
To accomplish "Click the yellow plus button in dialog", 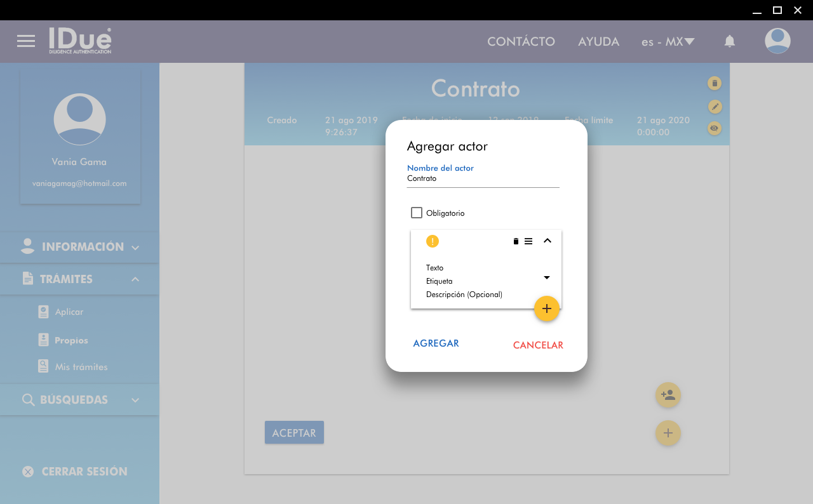I will pos(546,308).
